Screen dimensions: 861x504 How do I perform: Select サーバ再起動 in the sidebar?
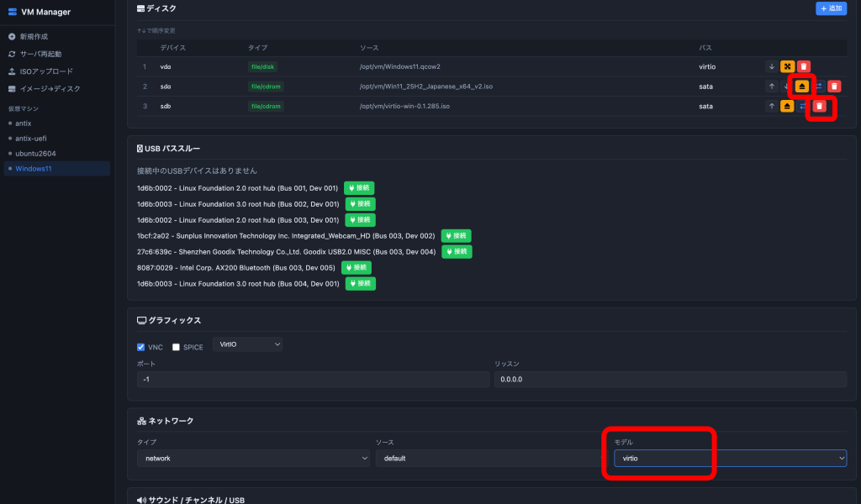40,55
